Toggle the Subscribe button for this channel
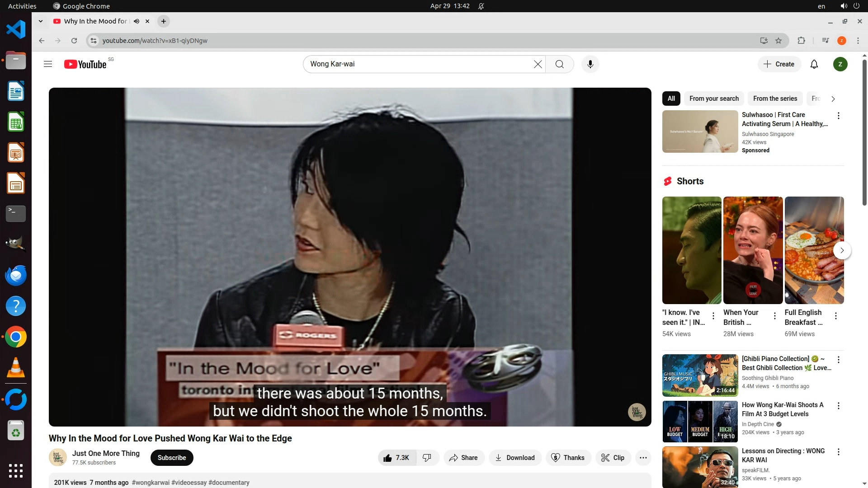 (x=171, y=458)
